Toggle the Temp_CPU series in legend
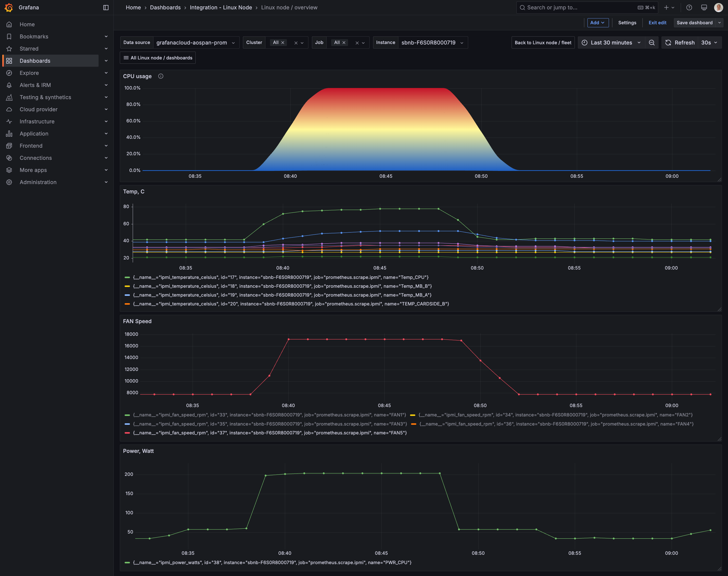 281,277
